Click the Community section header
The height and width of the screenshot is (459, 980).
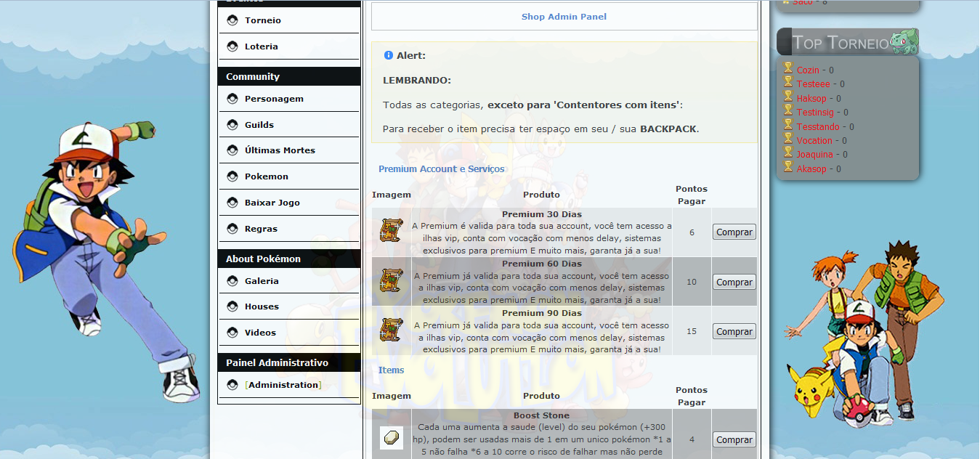pos(288,76)
